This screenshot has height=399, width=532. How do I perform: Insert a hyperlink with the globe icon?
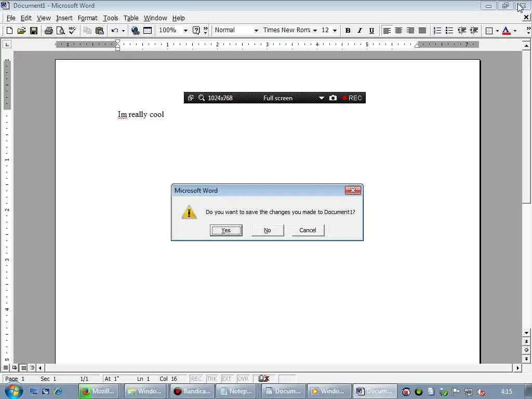pyautogui.click(x=136, y=31)
